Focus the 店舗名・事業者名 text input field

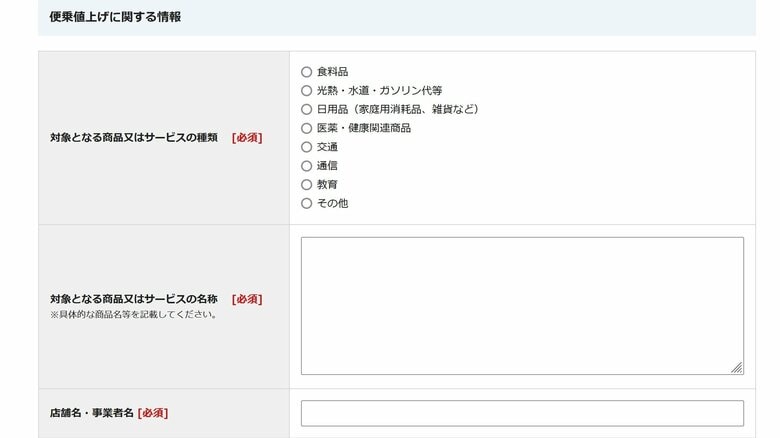coord(522,413)
